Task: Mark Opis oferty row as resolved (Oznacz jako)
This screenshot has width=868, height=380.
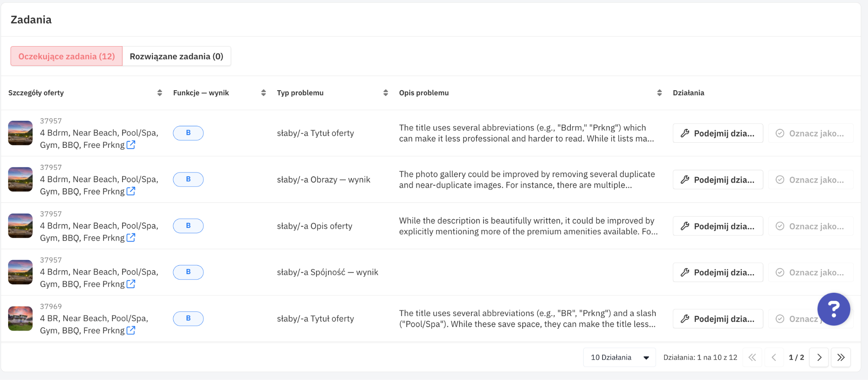Action: click(x=810, y=226)
